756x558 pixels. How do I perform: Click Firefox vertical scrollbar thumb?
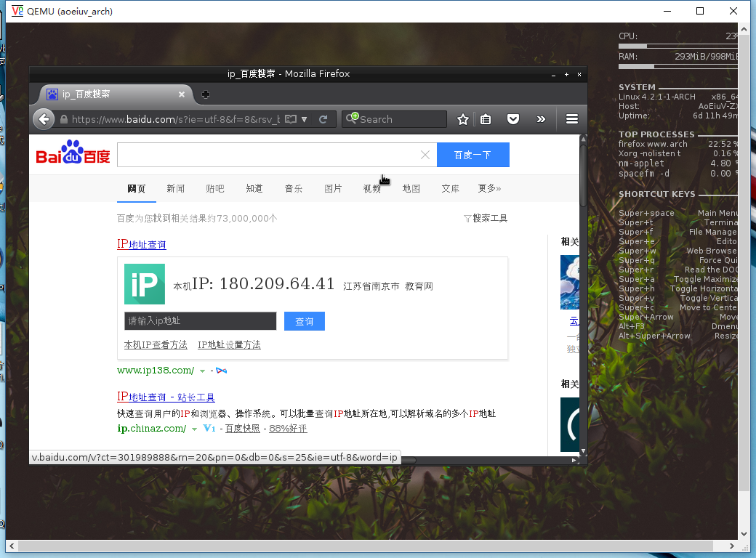pyautogui.click(x=584, y=176)
